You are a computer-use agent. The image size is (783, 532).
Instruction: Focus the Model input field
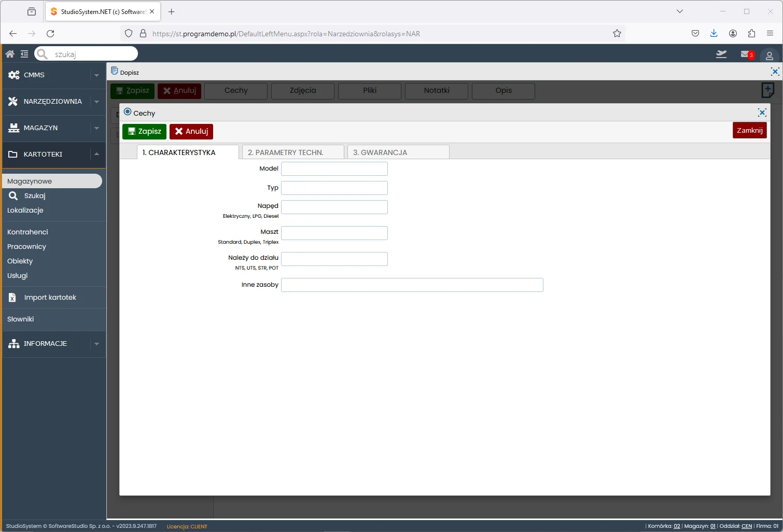pyautogui.click(x=334, y=169)
